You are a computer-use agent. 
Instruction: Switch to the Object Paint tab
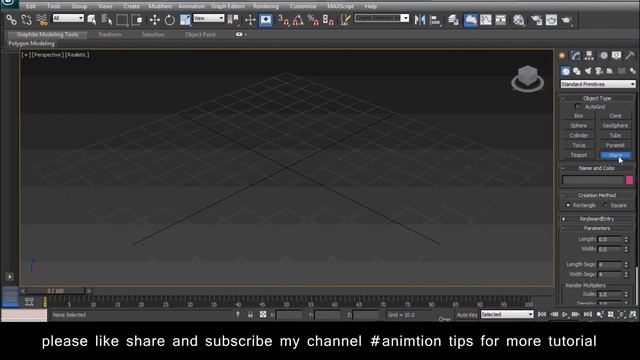coord(200,35)
